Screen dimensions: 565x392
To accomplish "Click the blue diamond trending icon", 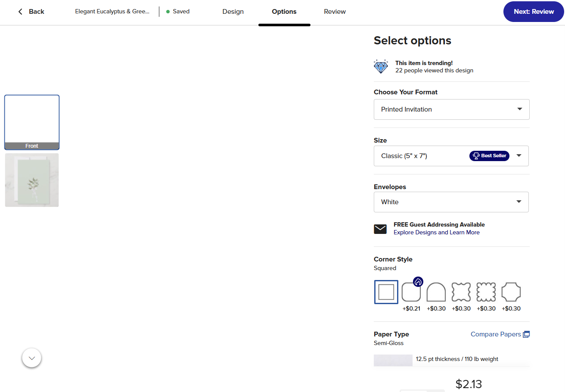I will coord(381,67).
